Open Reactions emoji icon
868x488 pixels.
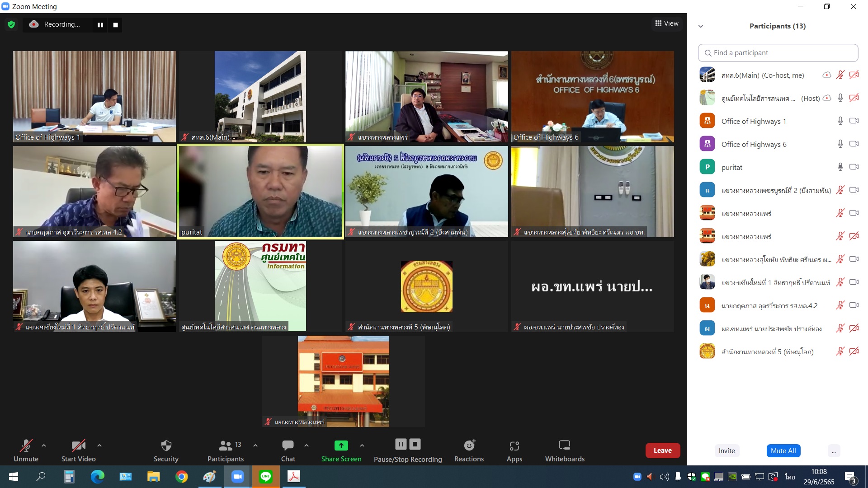click(x=469, y=446)
